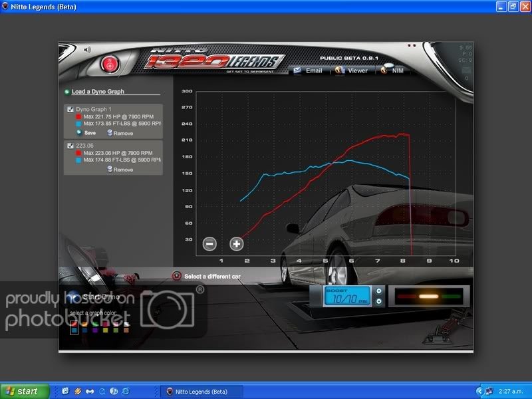Screen dimensions: 532x399
Task: Click the red round N gauge button
Action: click(110, 64)
